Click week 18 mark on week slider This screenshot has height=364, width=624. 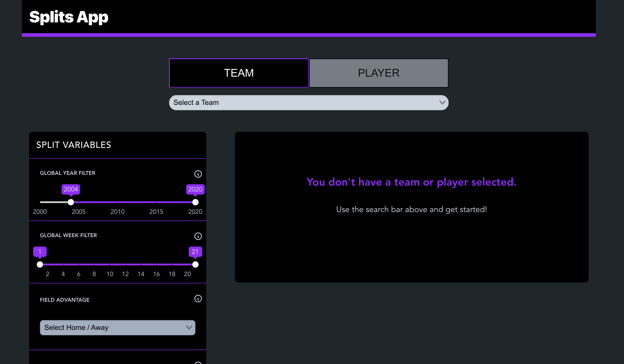point(172,274)
